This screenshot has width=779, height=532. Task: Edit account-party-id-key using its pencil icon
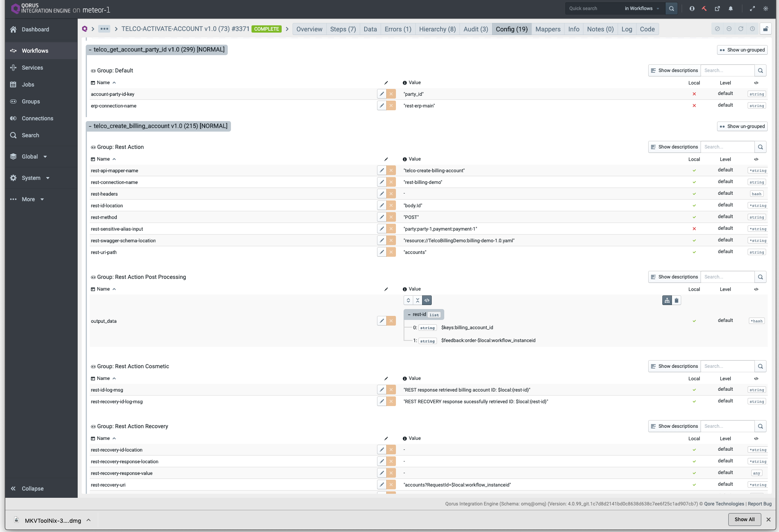(381, 94)
